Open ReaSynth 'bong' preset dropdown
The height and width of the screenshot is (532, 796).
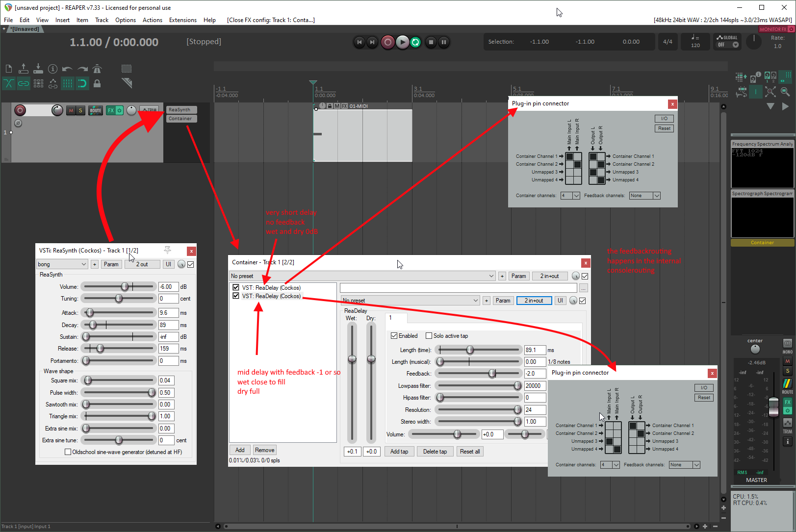tap(62, 264)
